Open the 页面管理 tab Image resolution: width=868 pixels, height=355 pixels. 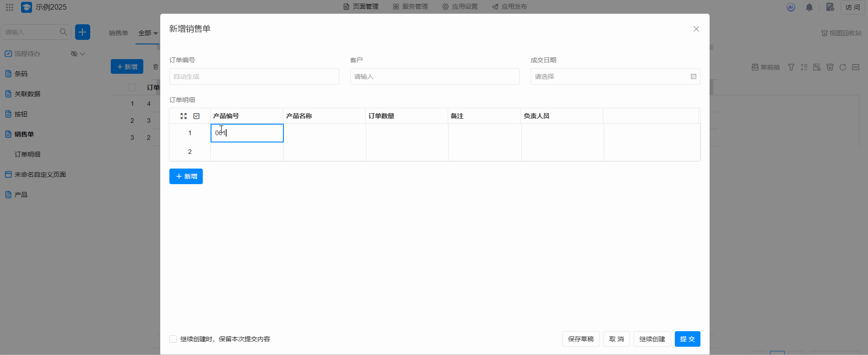click(361, 7)
